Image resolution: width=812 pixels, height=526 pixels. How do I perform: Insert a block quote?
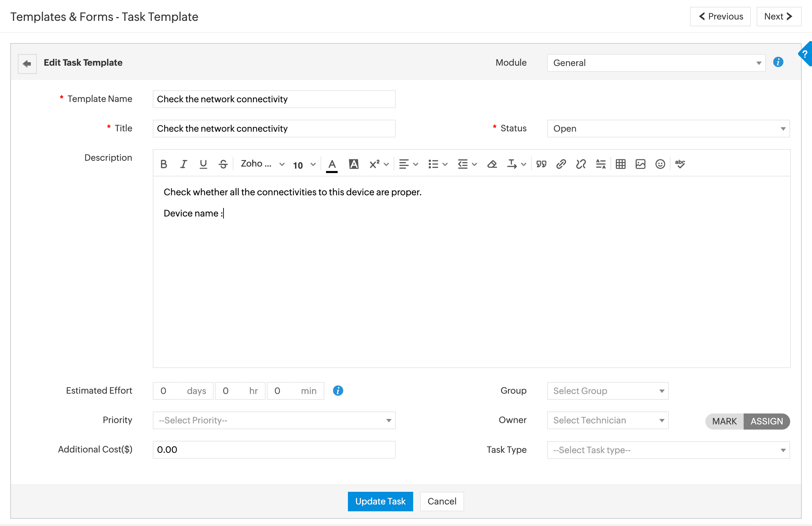(x=541, y=164)
